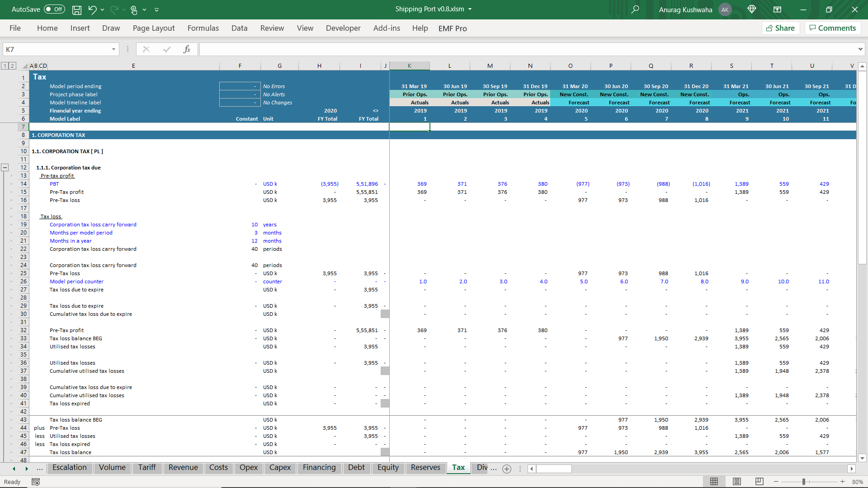Image resolution: width=868 pixels, height=488 pixels.
Task: Open the Comments button
Action: [x=832, y=28]
